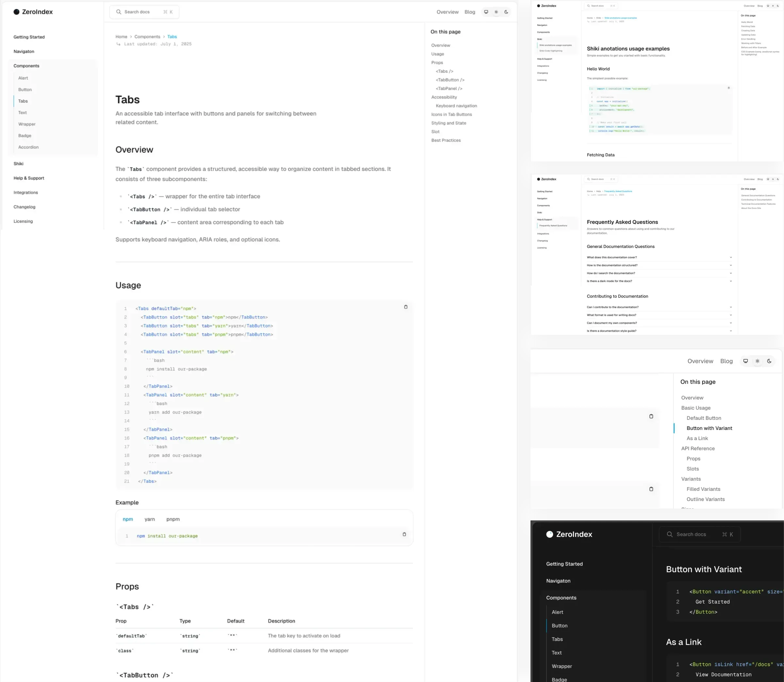Click the ZeroIndex logo in the dark sidebar
This screenshot has width=784, height=682.
pyautogui.click(x=569, y=534)
